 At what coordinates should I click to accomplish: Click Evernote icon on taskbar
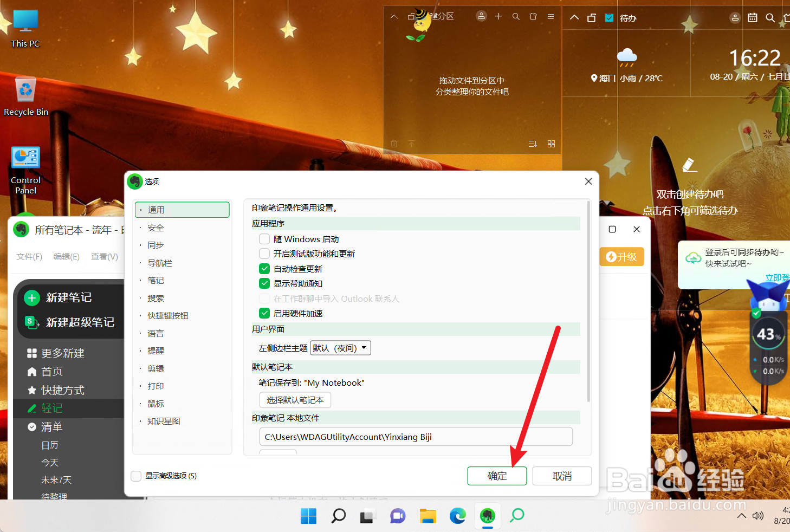pyautogui.click(x=488, y=516)
